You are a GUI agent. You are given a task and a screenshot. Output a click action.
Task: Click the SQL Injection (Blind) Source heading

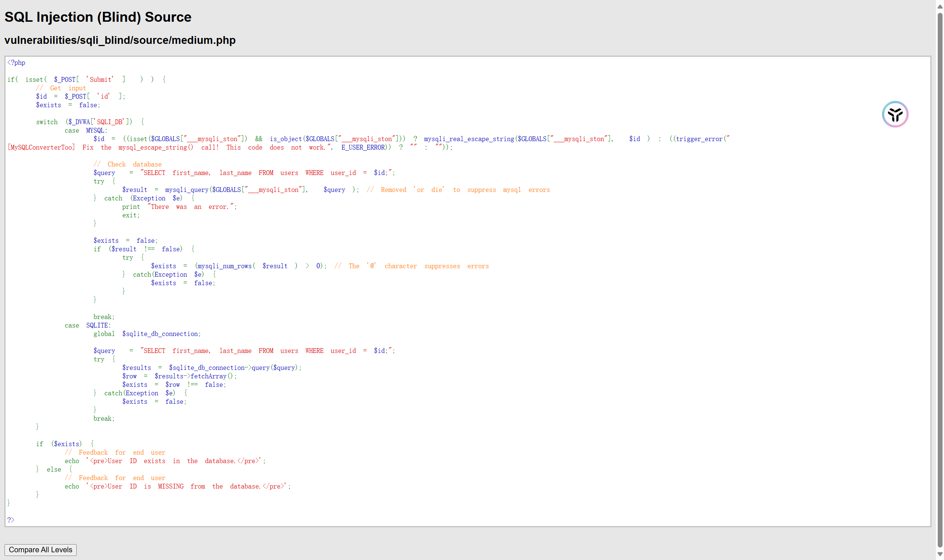pyautogui.click(x=98, y=17)
